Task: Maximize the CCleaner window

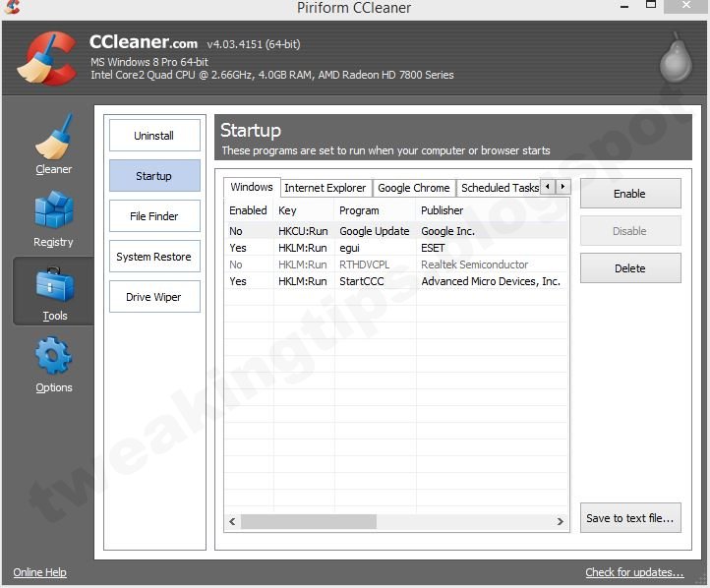Action: pos(651,6)
